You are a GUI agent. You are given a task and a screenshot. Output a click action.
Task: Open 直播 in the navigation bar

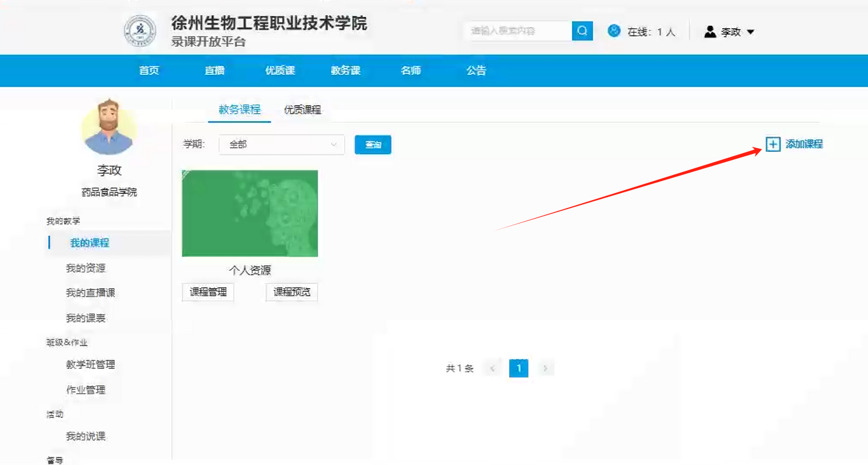[214, 71]
